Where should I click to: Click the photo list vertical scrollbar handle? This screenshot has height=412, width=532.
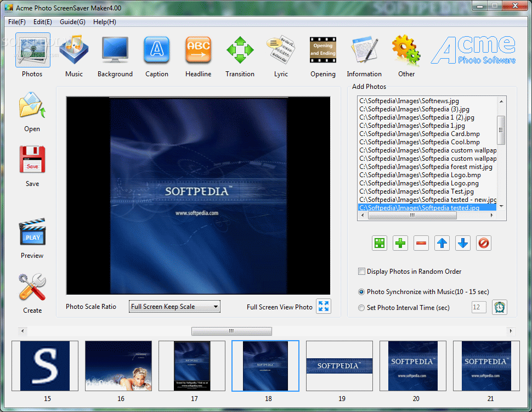[x=501, y=130]
